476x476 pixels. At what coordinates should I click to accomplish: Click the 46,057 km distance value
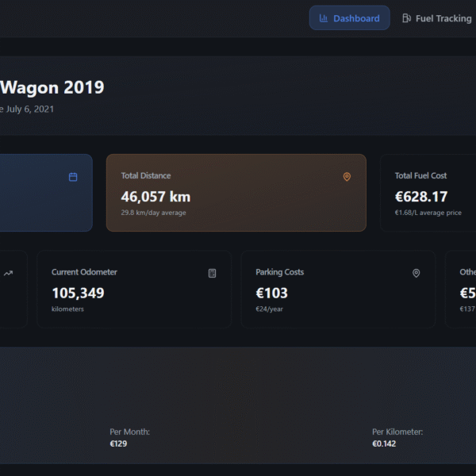pos(155,197)
